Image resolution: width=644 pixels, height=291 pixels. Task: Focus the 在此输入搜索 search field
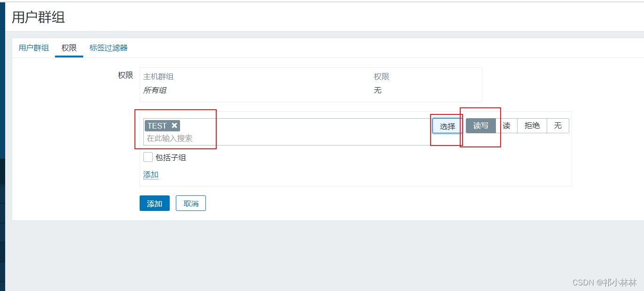[x=287, y=138]
